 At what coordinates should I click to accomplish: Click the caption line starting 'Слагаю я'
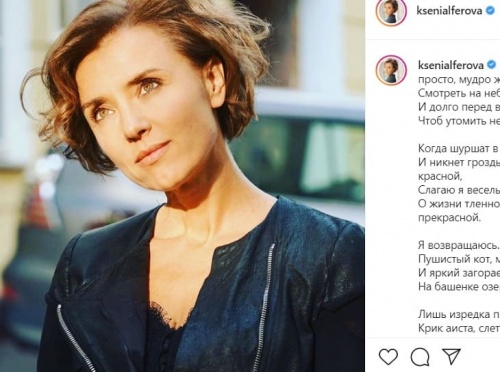tap(459, 190)
